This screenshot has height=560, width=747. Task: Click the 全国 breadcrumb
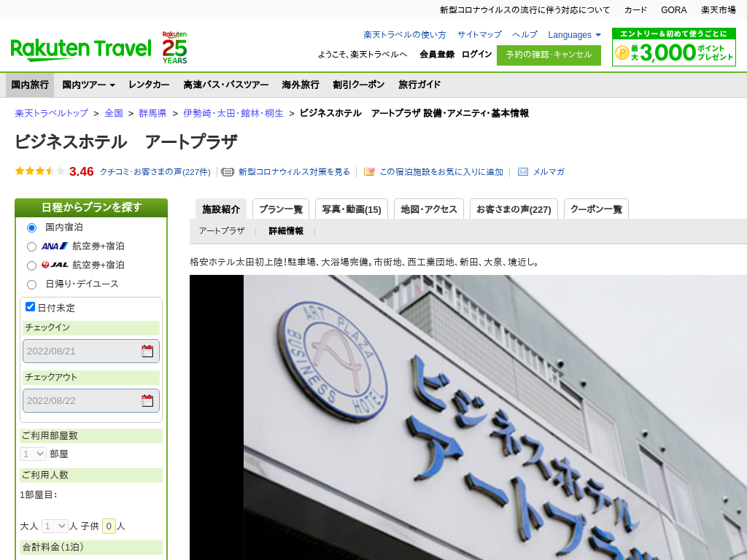pyautogui.click(x=114, y=113)
